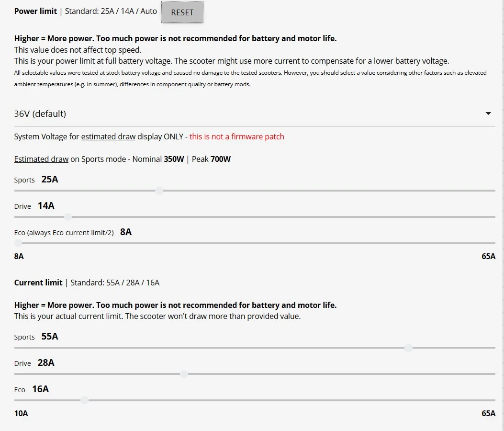Click the Sports 25A value label
The image size is (504, 431).
tap(50, 179)
